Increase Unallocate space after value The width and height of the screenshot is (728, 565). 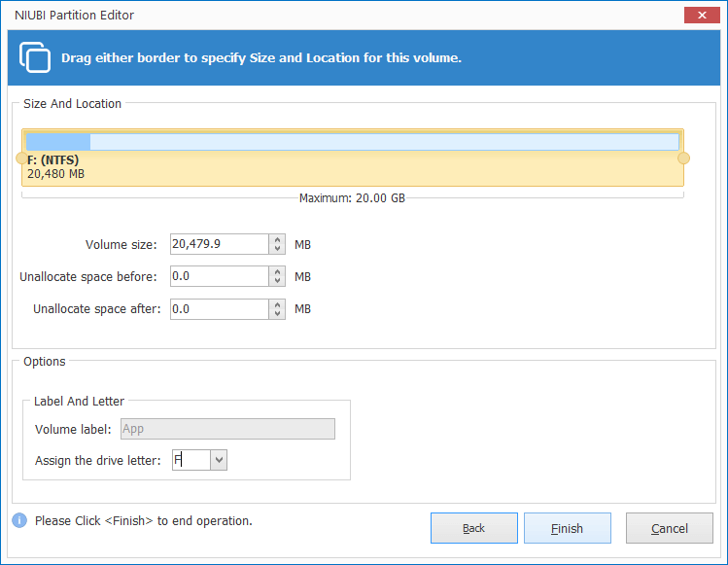point(278,304)
